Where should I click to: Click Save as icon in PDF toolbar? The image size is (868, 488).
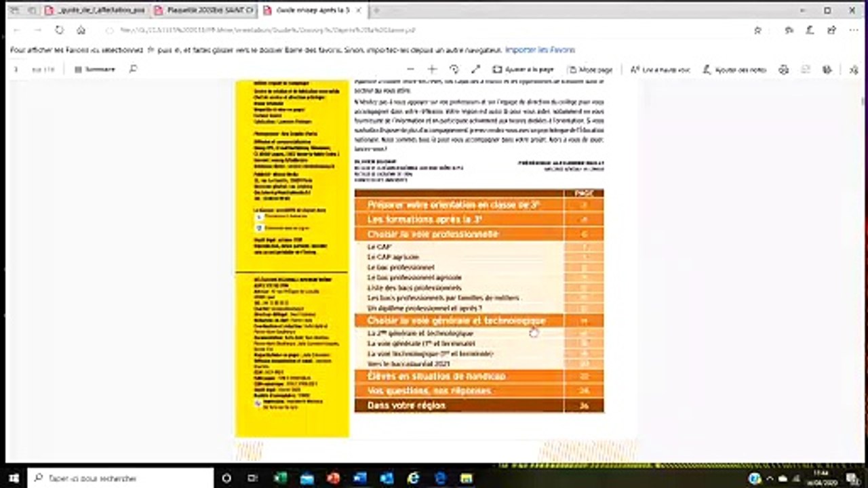pos(827,69)
